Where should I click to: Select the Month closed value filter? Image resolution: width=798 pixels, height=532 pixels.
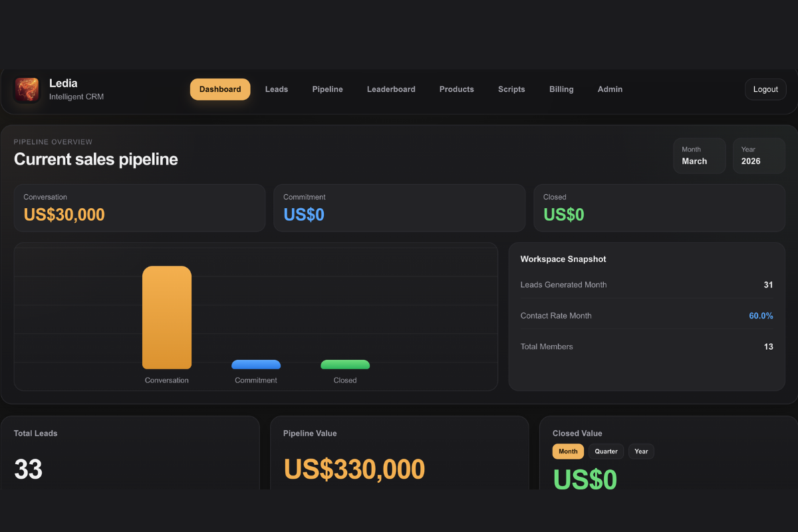pyautogui.click(x=568, y=452)
